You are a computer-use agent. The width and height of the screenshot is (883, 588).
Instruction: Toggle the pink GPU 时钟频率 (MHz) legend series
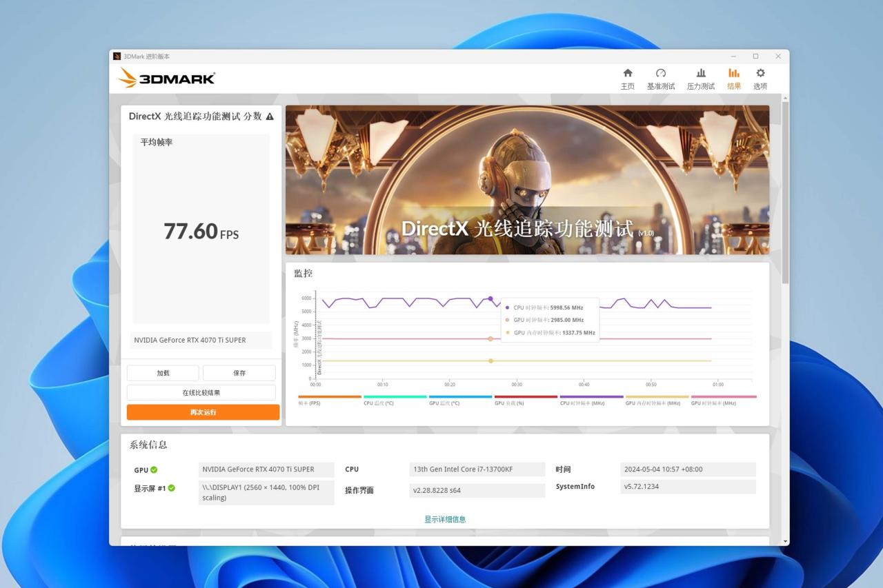723,400
